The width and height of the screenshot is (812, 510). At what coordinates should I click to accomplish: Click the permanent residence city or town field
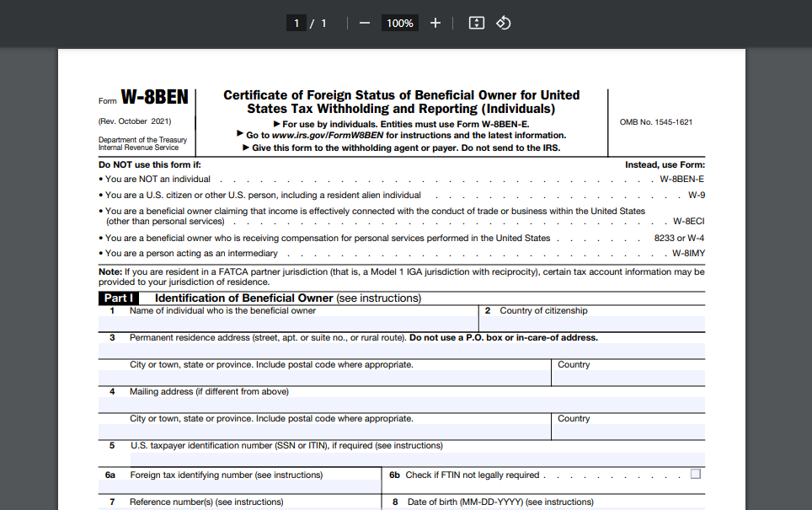(x=324, y=378)
